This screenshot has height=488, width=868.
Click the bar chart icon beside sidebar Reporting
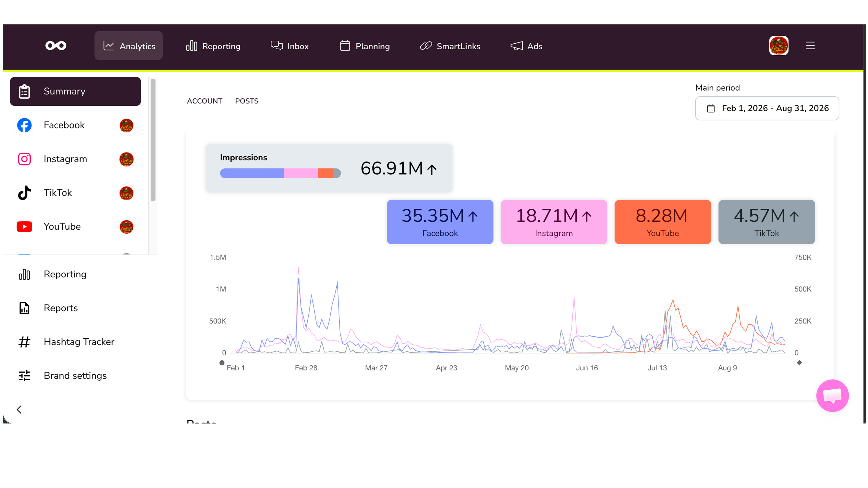tap(24, 274)
